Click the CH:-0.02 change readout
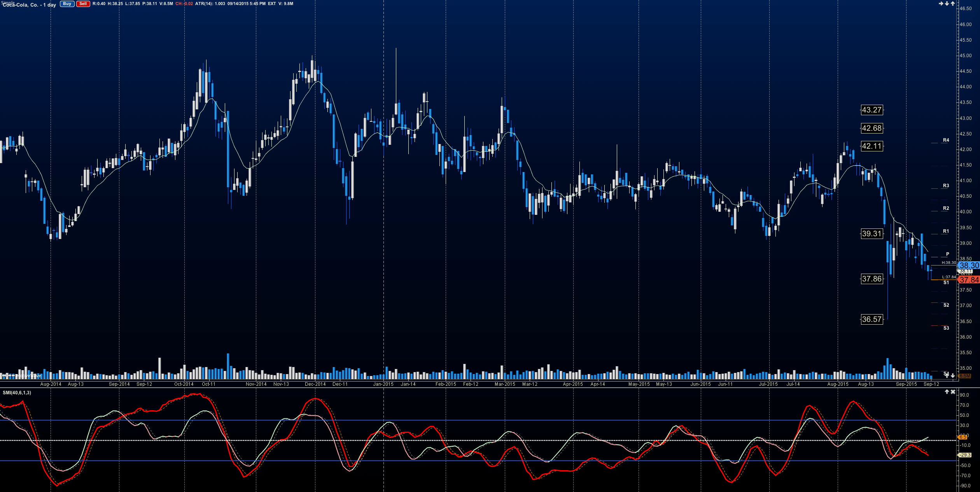The image size is (980, 492). 184,4
